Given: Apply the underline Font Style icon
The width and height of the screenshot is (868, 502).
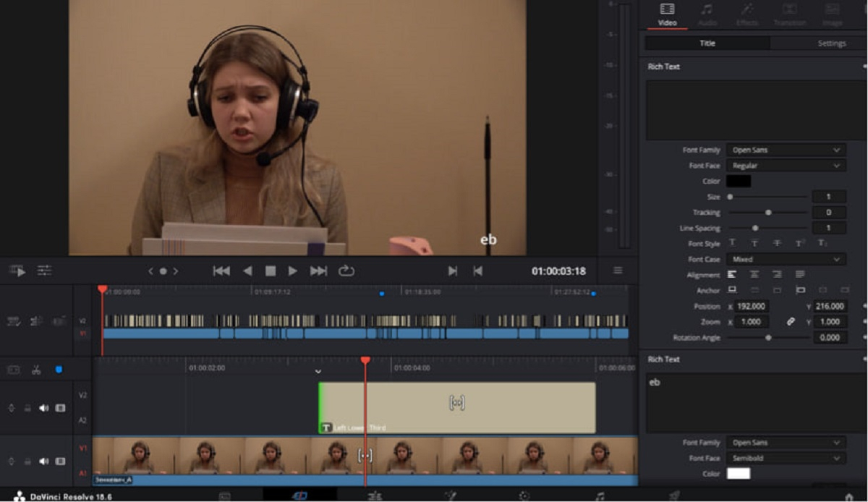Looking at the screenshot, I should [x=732, y=244].
